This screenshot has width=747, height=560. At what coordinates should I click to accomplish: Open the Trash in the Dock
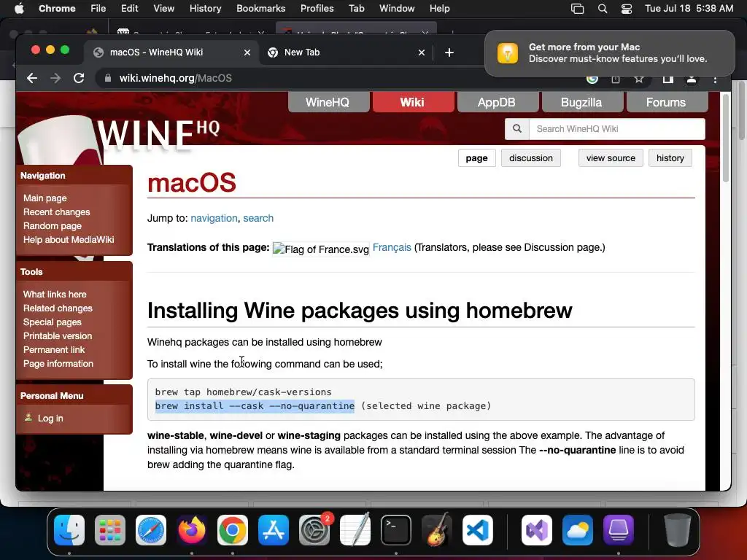tap(677, 530)
